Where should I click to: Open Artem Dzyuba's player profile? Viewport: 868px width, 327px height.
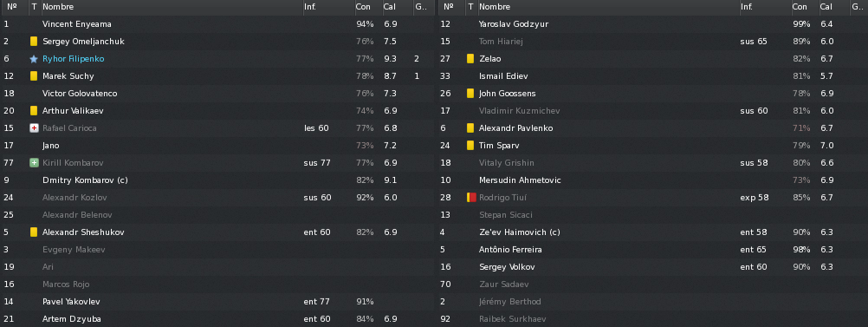click(71, 319)
